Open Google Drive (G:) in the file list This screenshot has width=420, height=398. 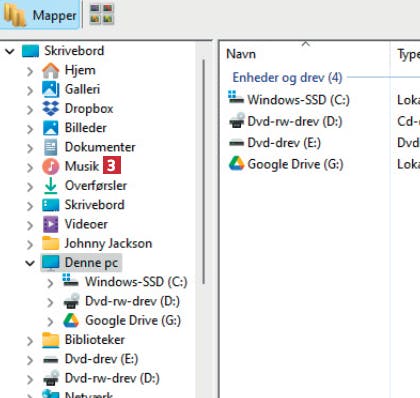pyautogui.click(x=286, y=164)
